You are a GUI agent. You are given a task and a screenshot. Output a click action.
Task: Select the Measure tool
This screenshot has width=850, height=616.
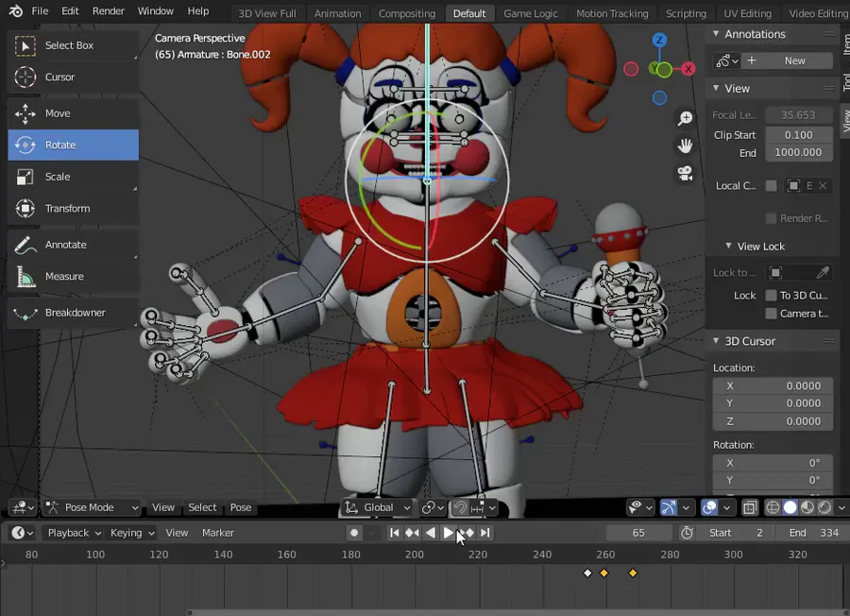point(73,277)
